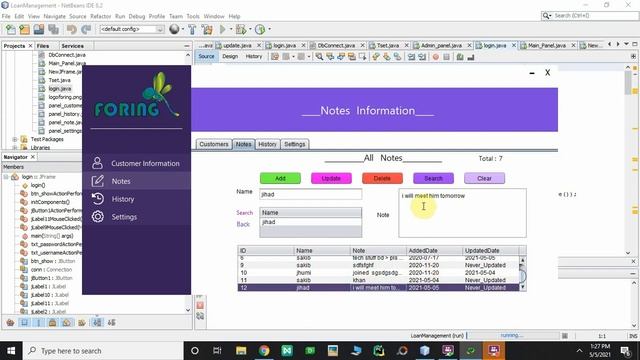Click the New File toolbar icon
This screenshot has height=360, width=640.
coord(11,29)
